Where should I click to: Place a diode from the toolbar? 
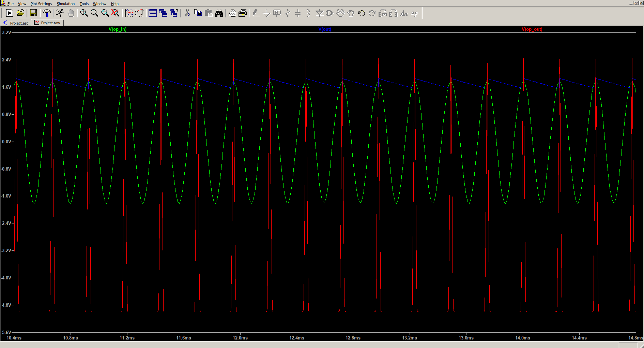[x=319, y=13]
